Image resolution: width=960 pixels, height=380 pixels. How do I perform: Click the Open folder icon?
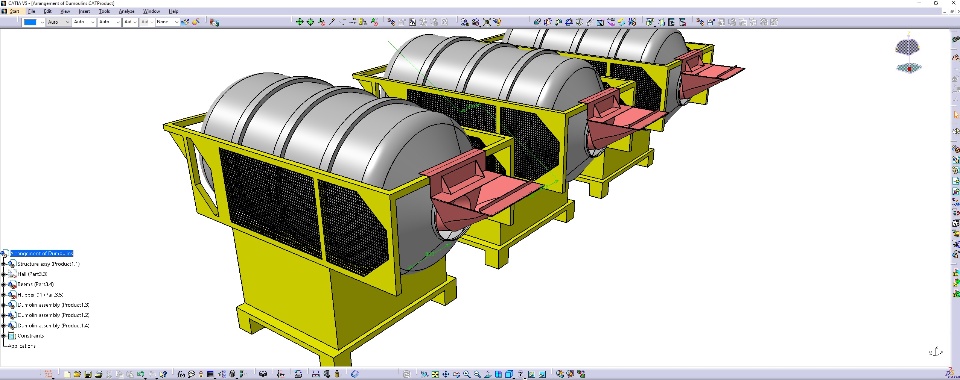(x=77, y=374)
